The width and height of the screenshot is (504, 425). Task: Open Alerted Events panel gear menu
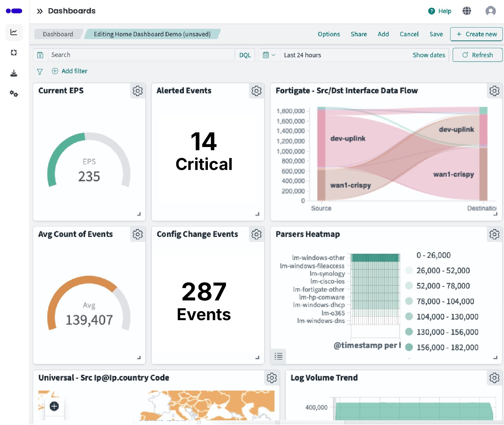tap(256, 91)
